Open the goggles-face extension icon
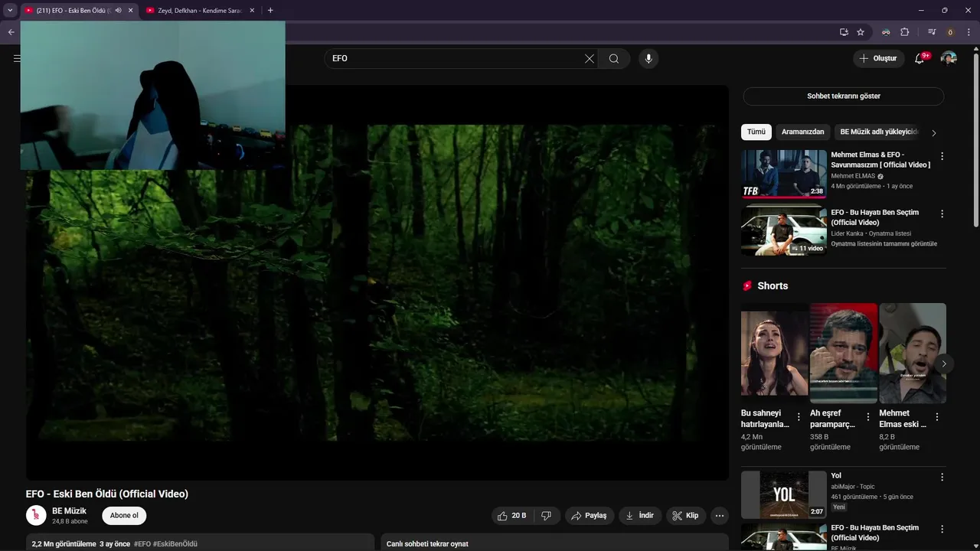The image size is (980, 551). click(886, 32)
